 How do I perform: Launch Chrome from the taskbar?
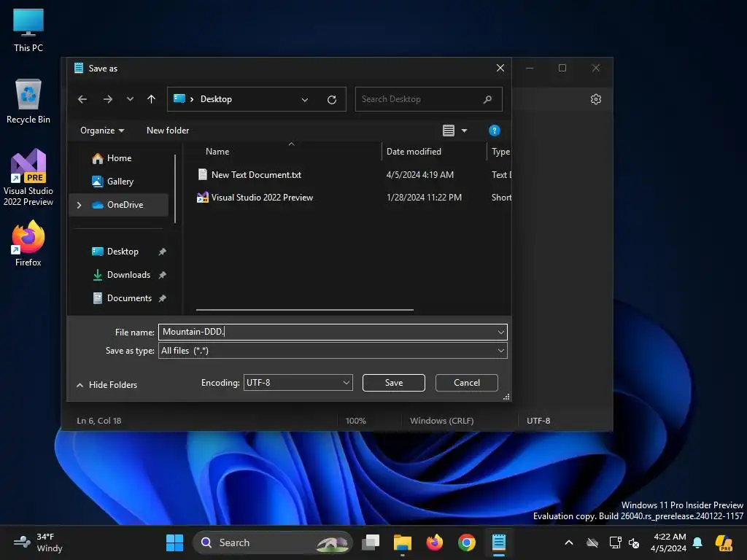(466, 542)
